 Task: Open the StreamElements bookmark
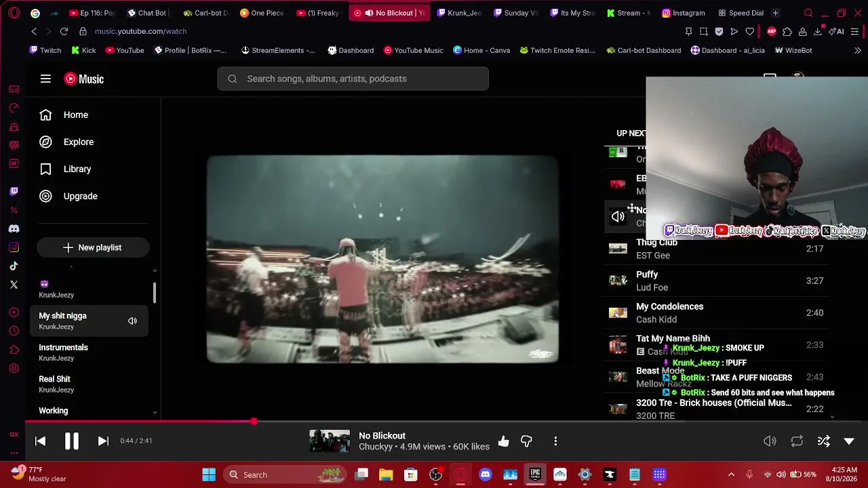(x=278, y=50)
